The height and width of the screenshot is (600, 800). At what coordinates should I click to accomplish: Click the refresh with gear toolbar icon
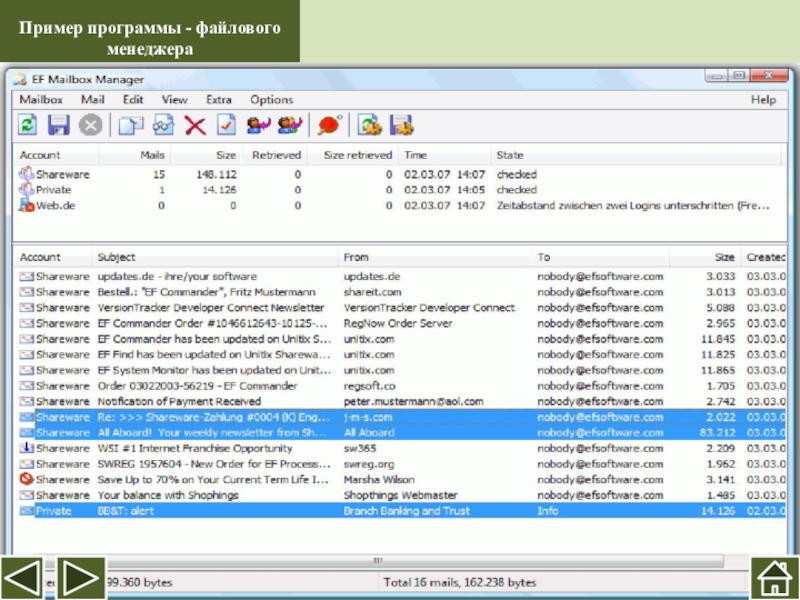[x=369, y=125]
